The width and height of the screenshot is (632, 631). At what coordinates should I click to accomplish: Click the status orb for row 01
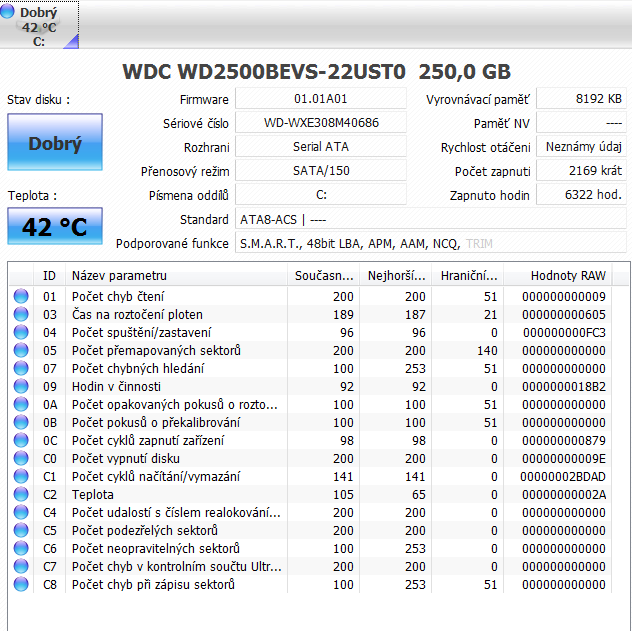click(x=21, y=296)
